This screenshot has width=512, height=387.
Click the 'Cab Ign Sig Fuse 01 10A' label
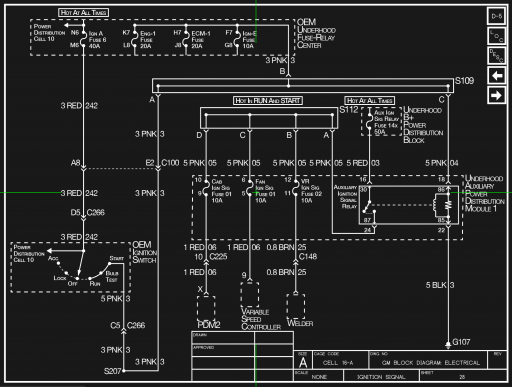(221, 191)
